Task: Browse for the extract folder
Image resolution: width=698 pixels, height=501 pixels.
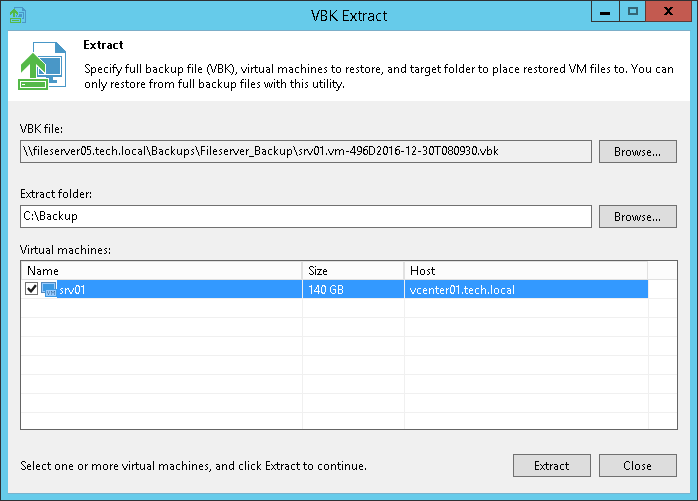Action: click(x=637, y=216)
